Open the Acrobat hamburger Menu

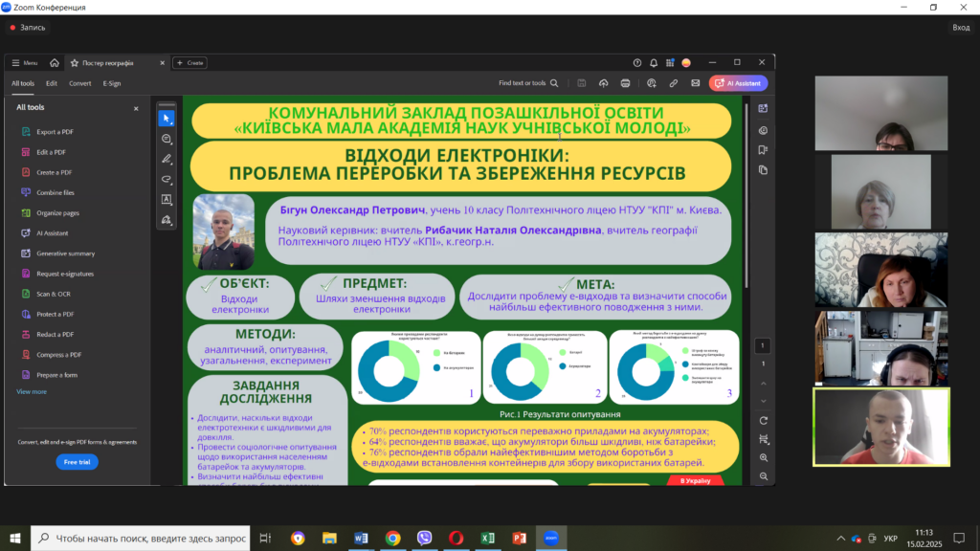pyautogui.click(x=25, y=63)
